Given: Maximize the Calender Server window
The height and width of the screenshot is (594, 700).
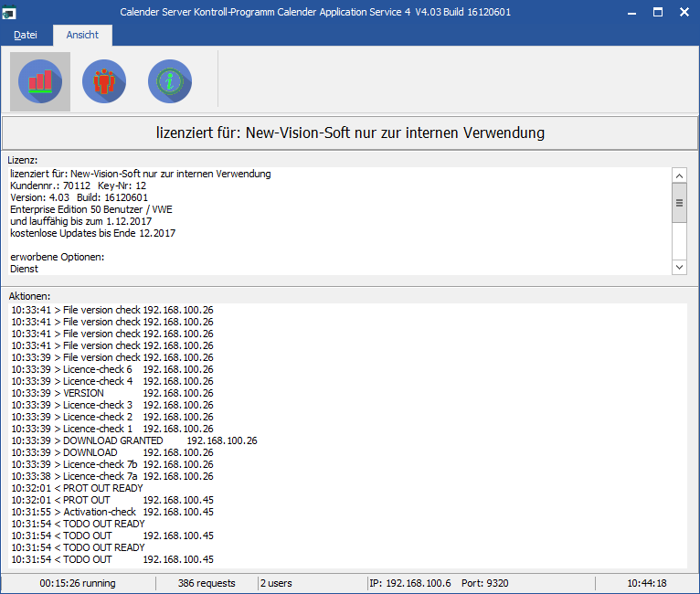Looking at the screenshot, I should click(658, 12).
